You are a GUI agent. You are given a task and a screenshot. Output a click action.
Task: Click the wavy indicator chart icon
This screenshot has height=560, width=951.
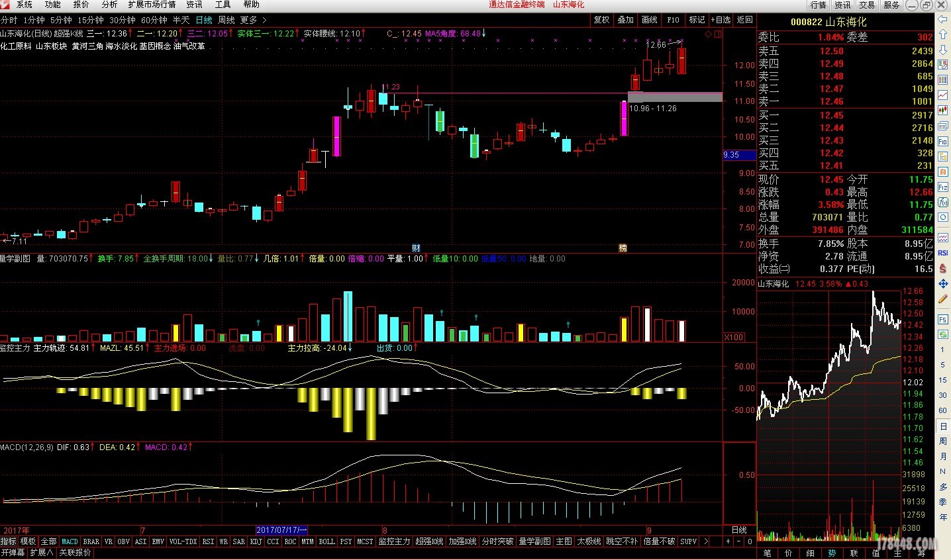[x=943, y=238]
